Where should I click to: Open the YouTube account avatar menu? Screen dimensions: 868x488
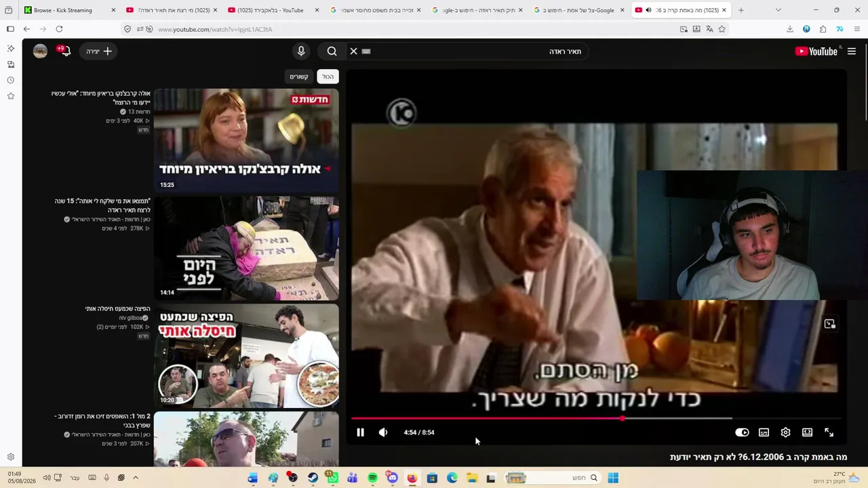40,52
